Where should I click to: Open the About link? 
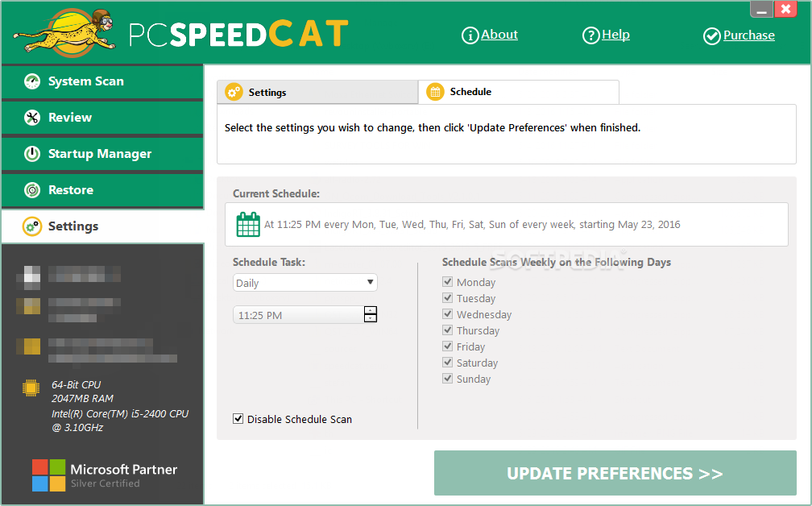tap(499, 35)
